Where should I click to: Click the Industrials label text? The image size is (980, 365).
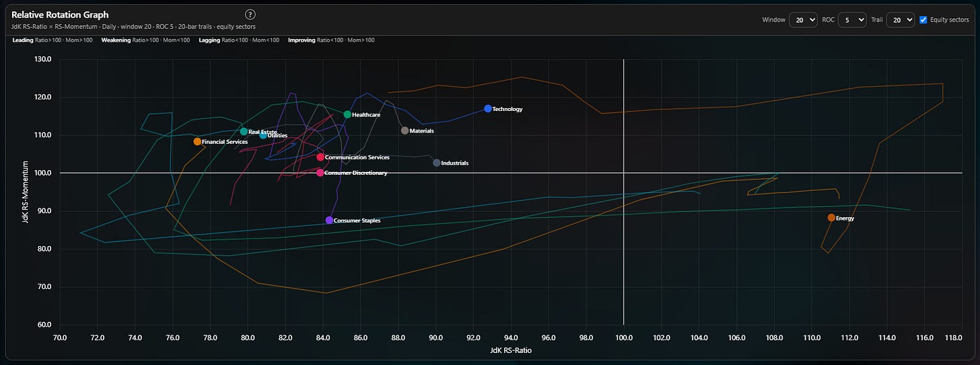[455, 163]
